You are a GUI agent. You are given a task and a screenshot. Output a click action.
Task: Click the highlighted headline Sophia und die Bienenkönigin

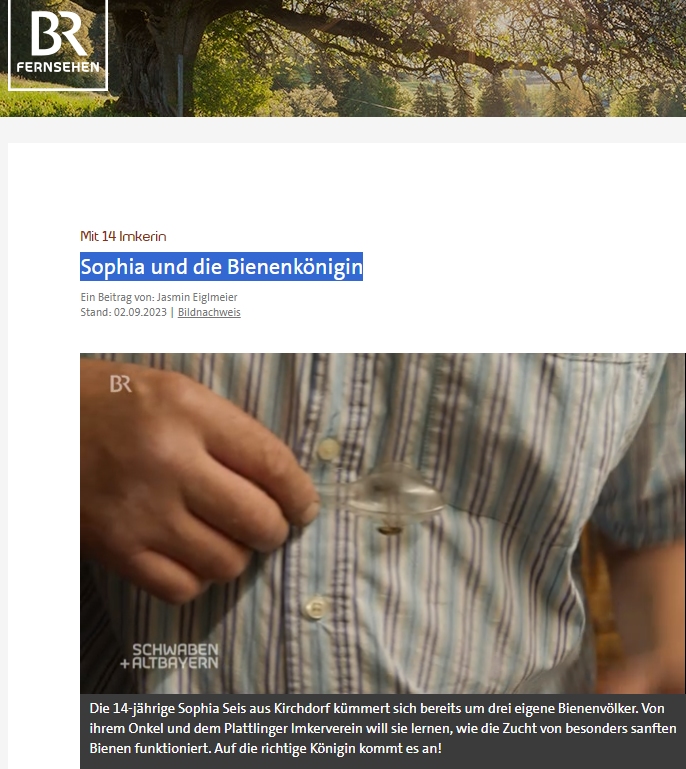(221, 267)
